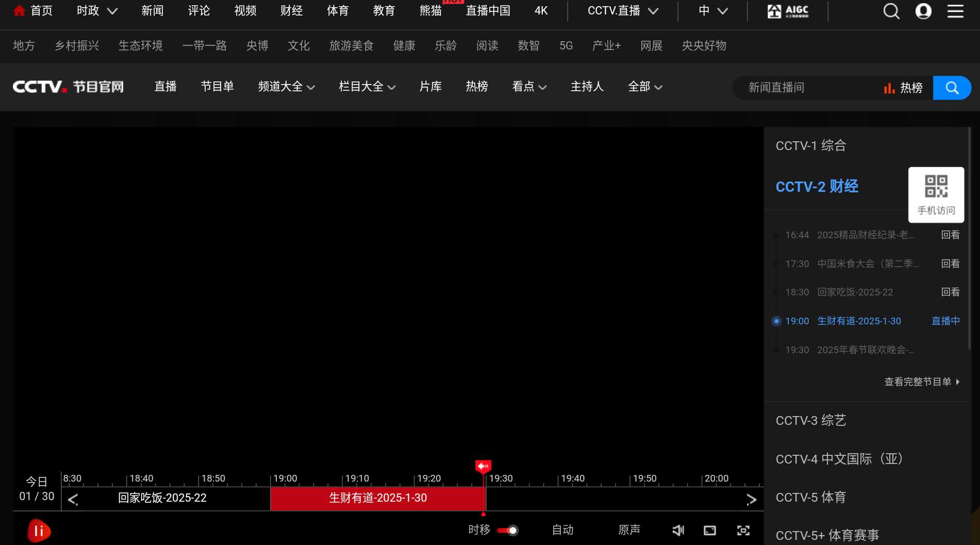Viewport: 980px width, 545px height.
Task: Select 原声 audio option
Action: [x=629, y=530]
